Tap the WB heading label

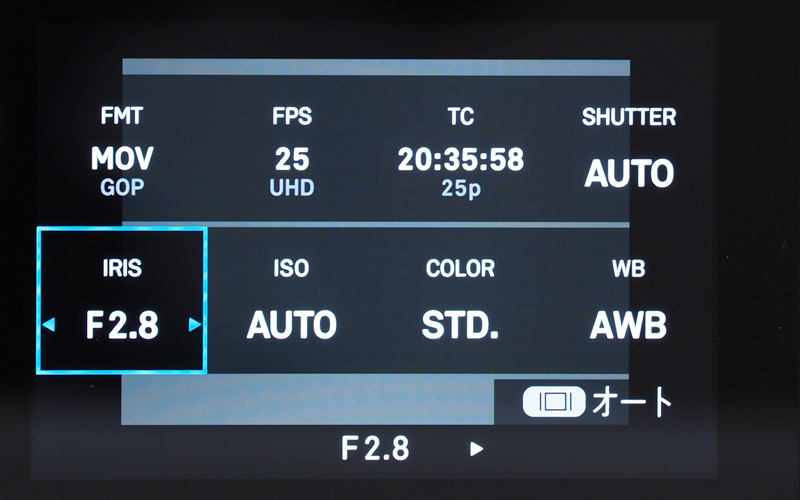[629, 269]
